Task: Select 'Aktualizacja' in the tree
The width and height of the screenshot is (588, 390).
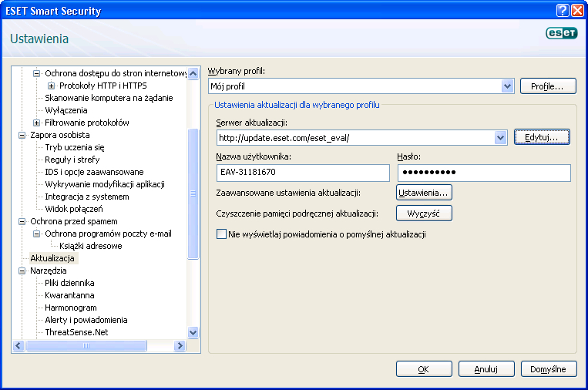Action: (x=52, y=258)
